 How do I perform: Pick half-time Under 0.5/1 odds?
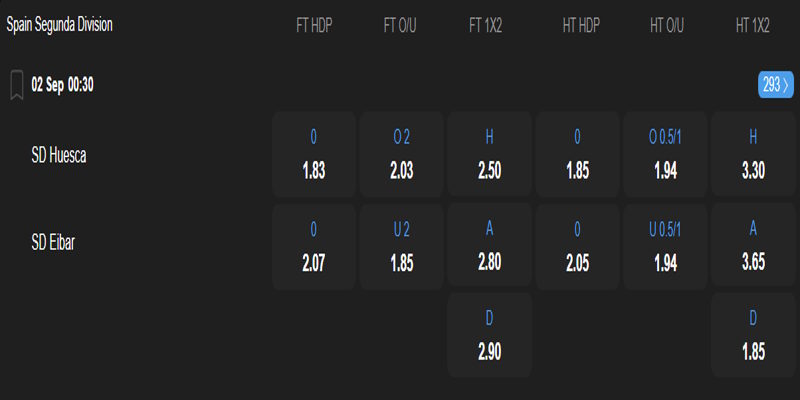(x=666, y=247)
